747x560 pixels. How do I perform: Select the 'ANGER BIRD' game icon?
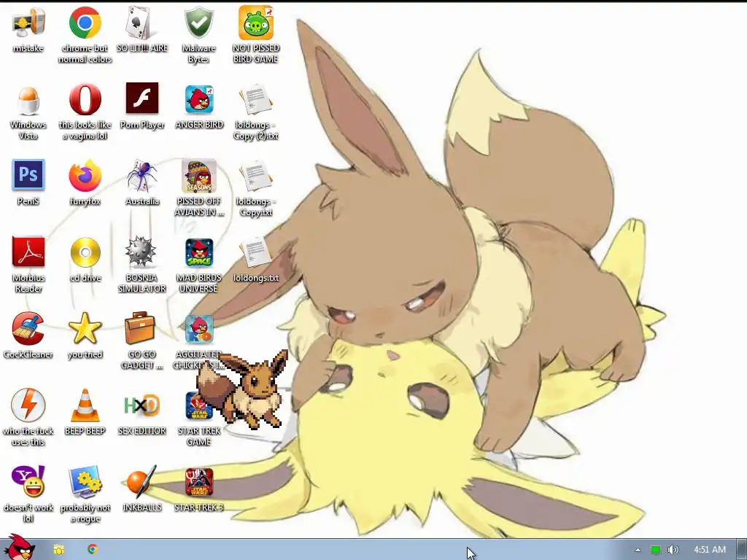tap(199, 100)
